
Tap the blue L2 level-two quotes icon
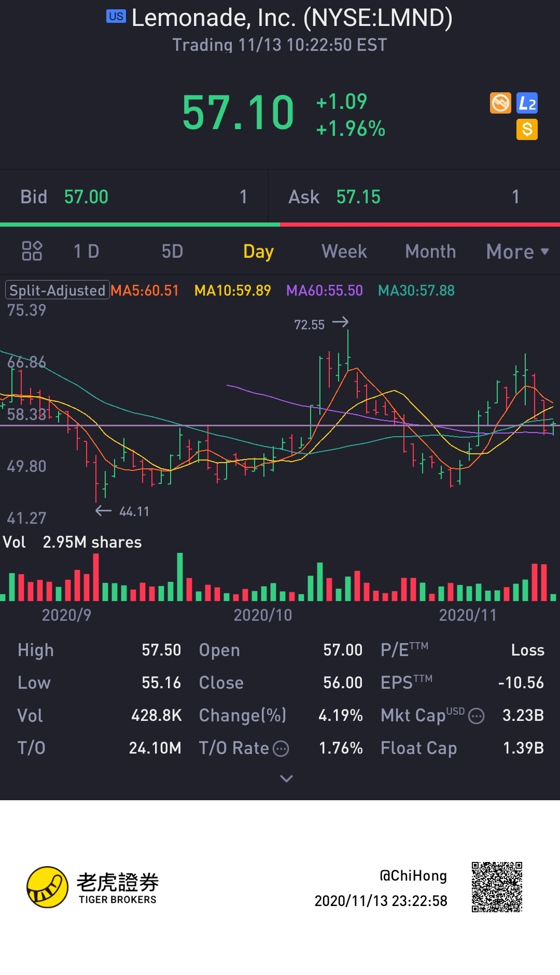point(527,103)
